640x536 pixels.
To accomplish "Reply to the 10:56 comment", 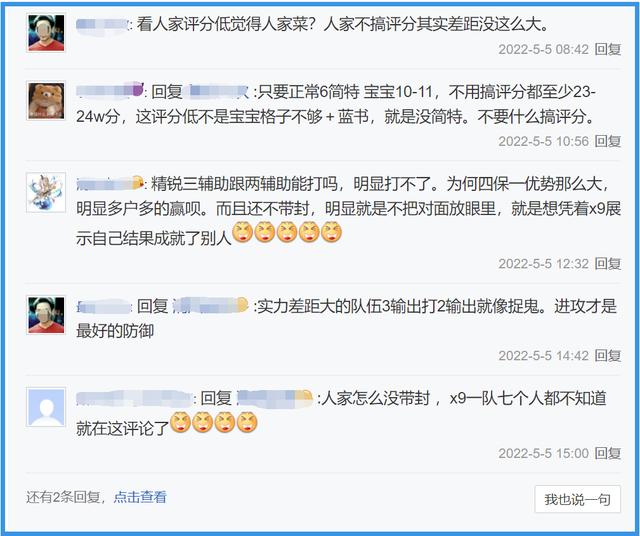I will click(608, 141).
